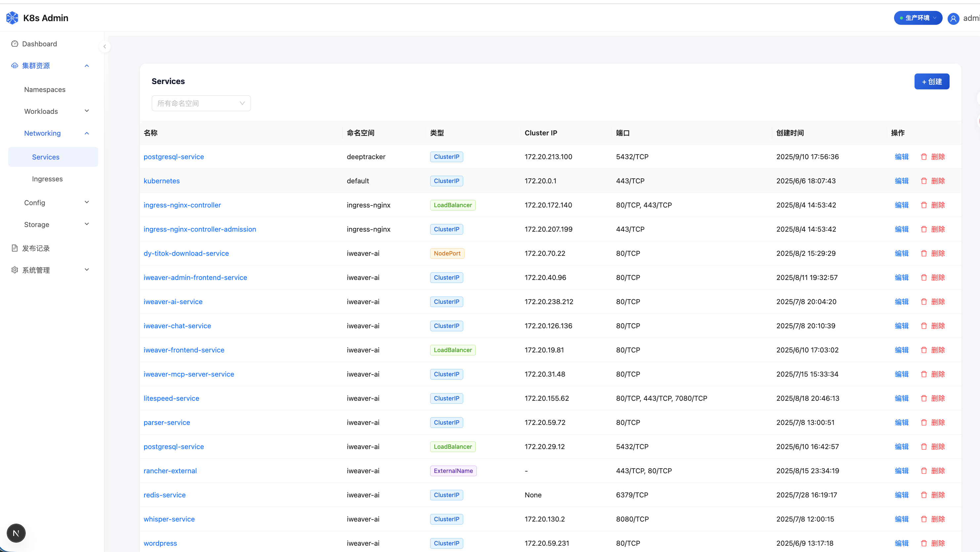Click 编辑 for the litespeed-service row
The image size is (980, 552).
(901, 398)
